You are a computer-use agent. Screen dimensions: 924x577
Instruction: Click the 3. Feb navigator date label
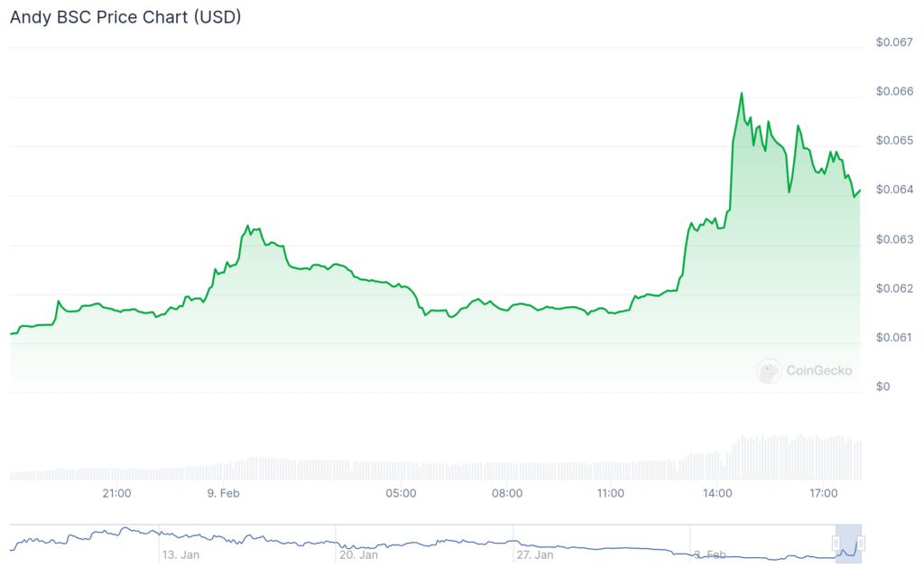pos(712,554)
